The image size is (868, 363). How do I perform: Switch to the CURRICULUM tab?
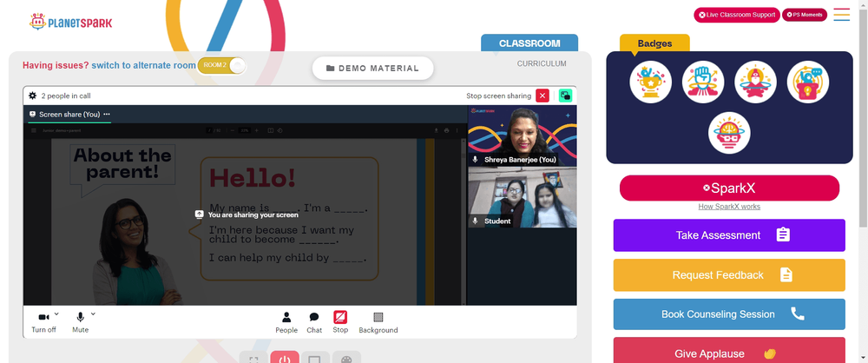click(542, 63)
